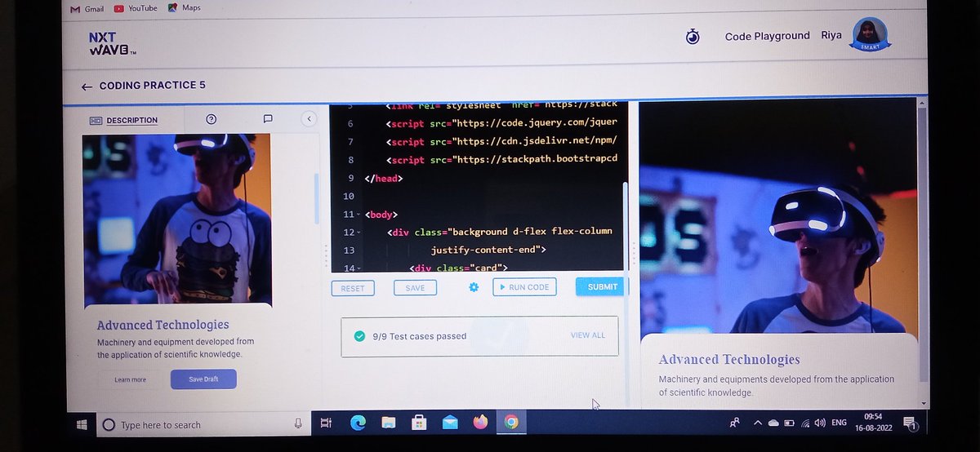Open the discussion chat-bubble tab
The image size is (980, 452).
(268, 119)
